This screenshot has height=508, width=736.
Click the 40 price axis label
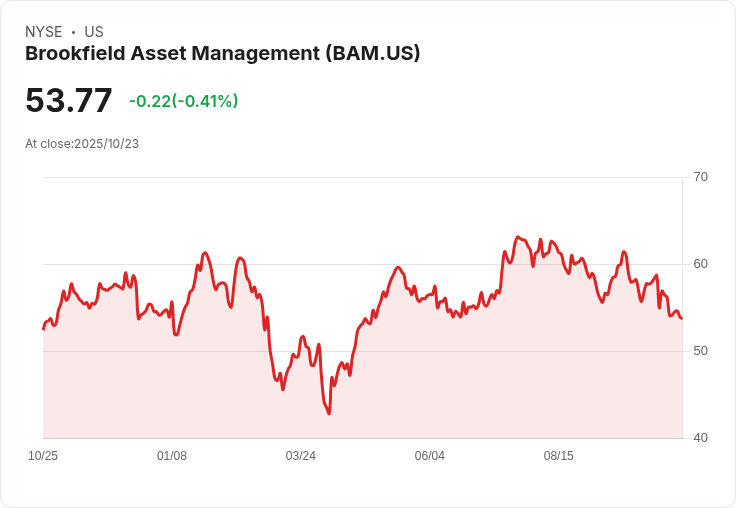[x=700, y=438]
